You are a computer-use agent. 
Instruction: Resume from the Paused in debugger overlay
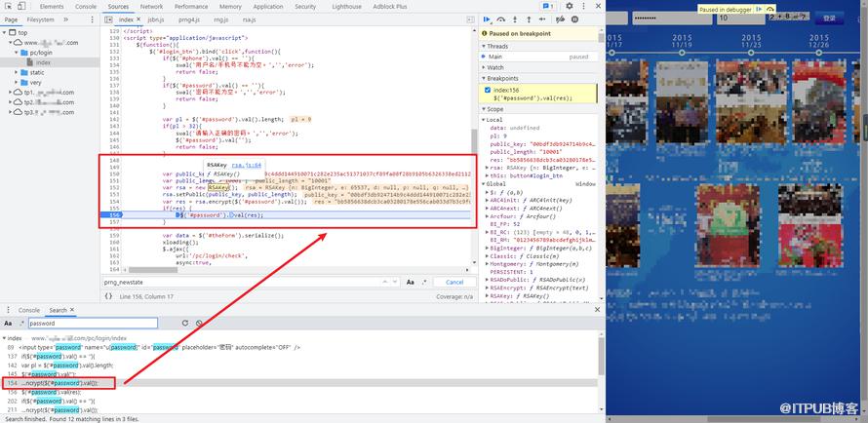click(x=759, y=10)
